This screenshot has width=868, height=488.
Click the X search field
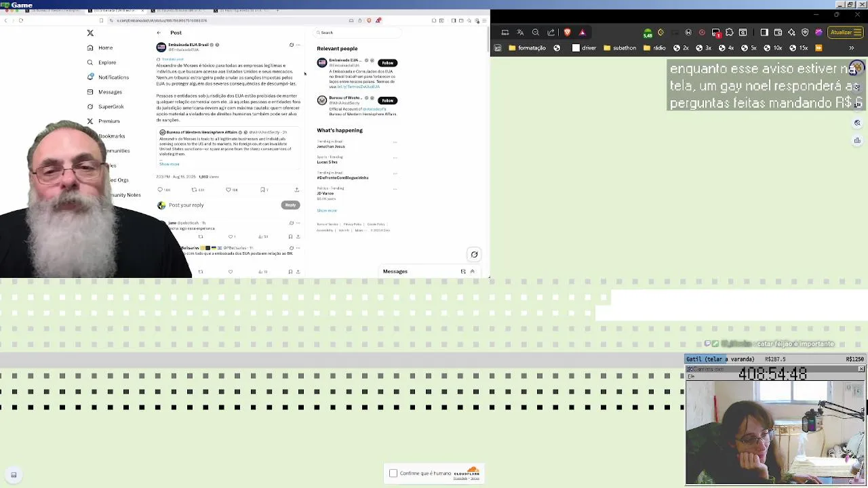tap(357, 33)
